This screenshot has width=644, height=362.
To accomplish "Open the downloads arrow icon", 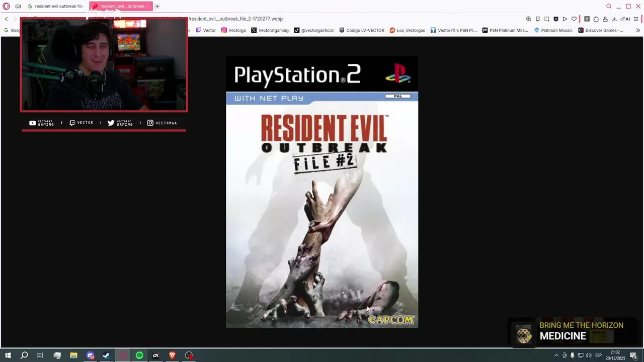I will (x=614, y=19).
